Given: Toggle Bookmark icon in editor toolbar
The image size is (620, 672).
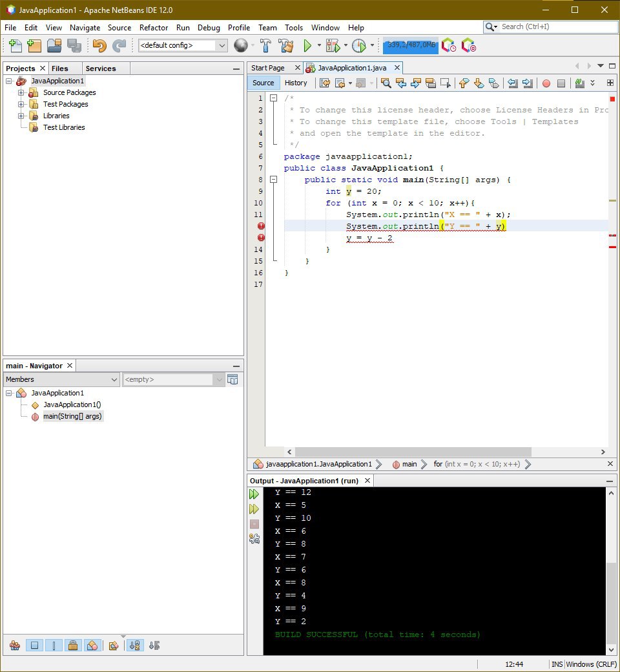Looking at the screenshot, I should tap(493, 83).
